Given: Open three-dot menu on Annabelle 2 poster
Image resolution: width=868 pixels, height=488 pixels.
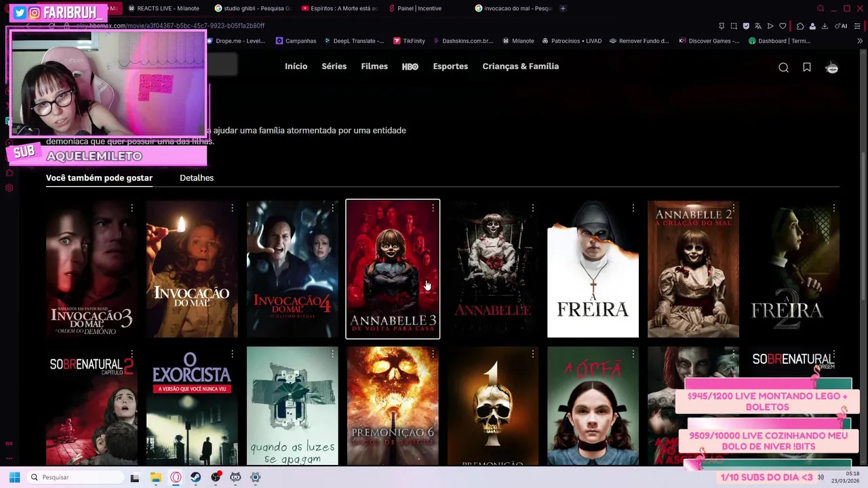Looking at the screenshot, I should click(x=733, y=207).
